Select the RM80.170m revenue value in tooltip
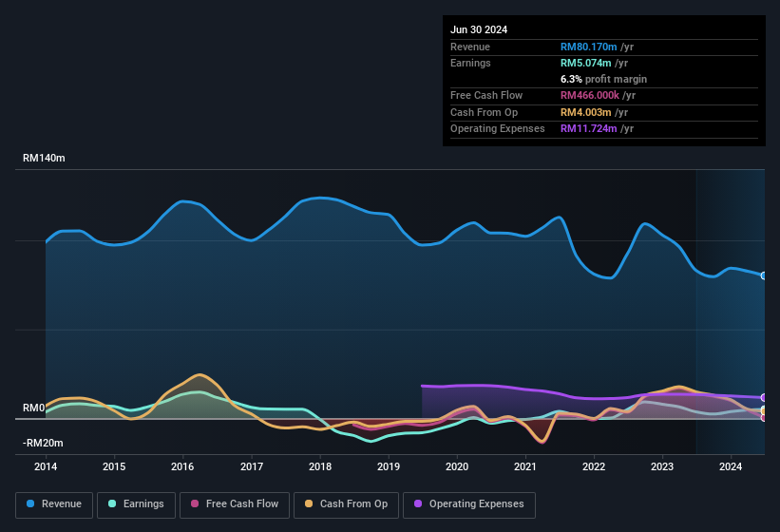The height and width of the screenshot is (532, 780). click(x=589, y=47)
